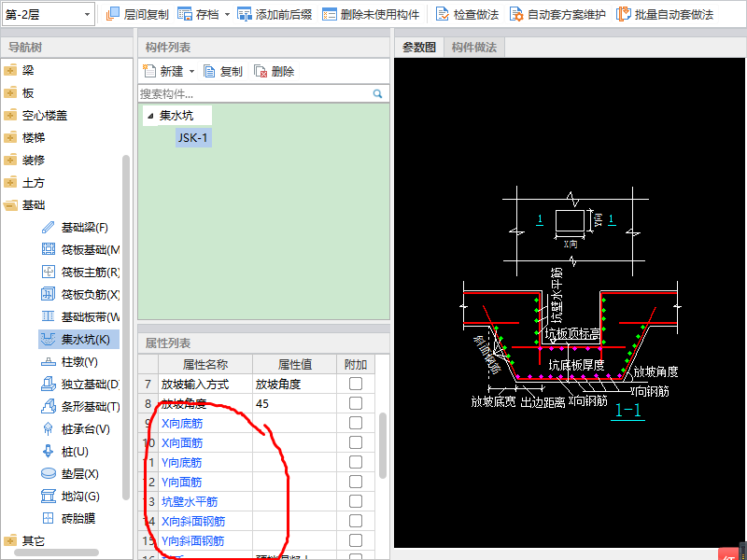747x560 pixels.
Task: Expand the 梁 folder in navigation tree
Action: pos(10,71)
